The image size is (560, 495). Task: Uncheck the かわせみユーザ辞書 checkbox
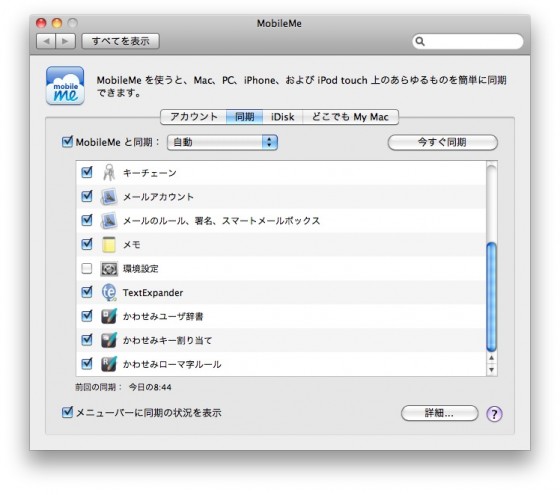(x=87, y=316)
